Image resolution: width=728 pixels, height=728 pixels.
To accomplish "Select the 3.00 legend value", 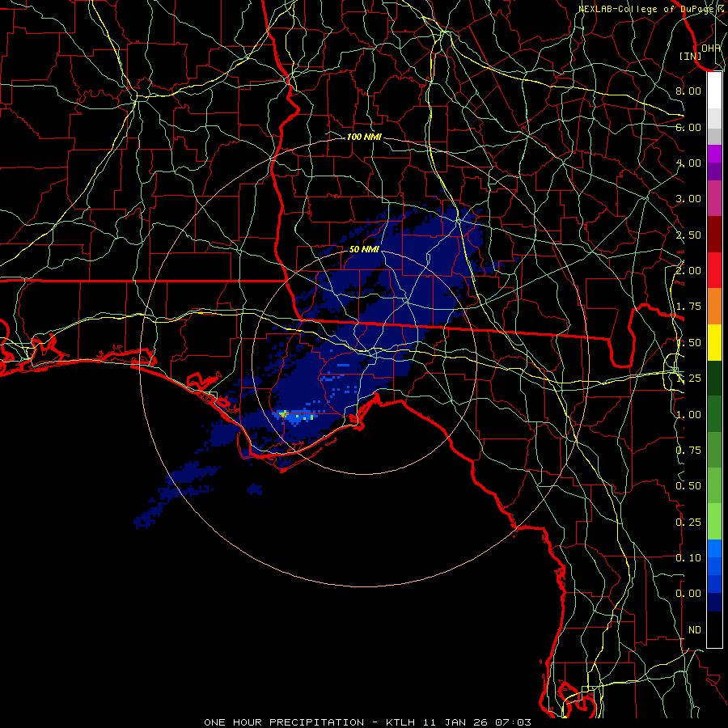I will [688, 199].
